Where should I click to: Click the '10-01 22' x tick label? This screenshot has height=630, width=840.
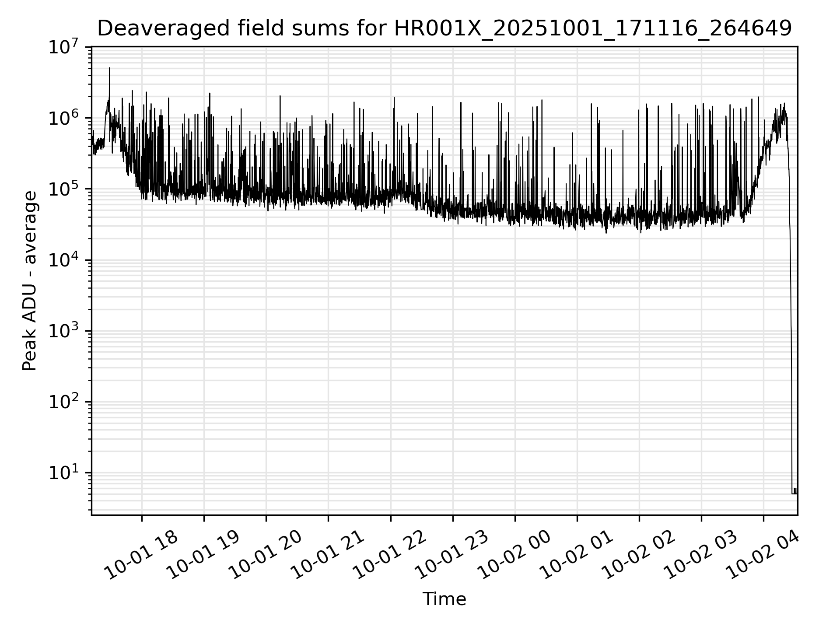pos(390,555)
